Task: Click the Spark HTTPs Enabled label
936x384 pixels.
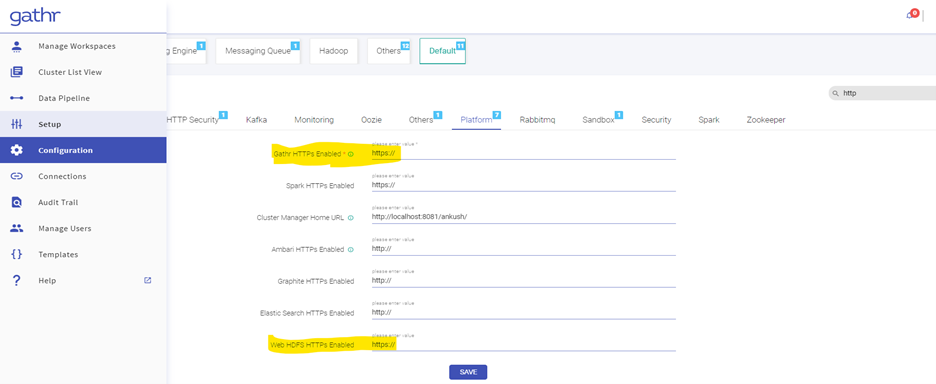Action: (320, 186)
